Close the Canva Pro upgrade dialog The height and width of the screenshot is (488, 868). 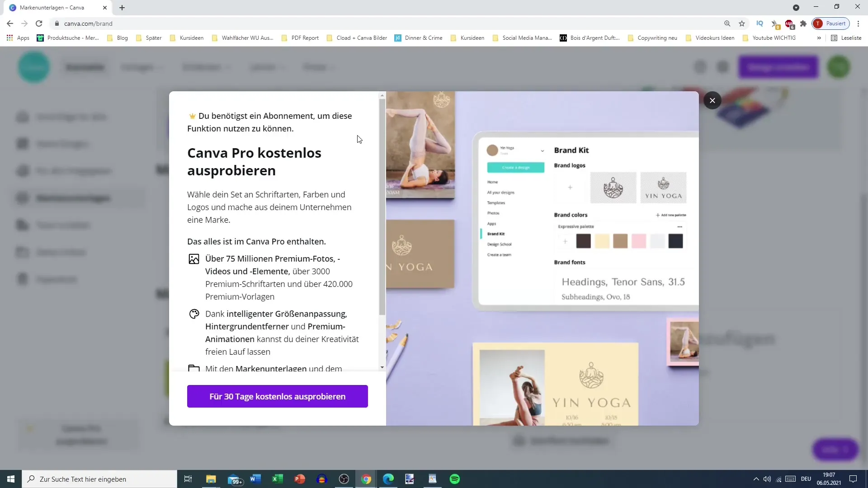point(712,100)
